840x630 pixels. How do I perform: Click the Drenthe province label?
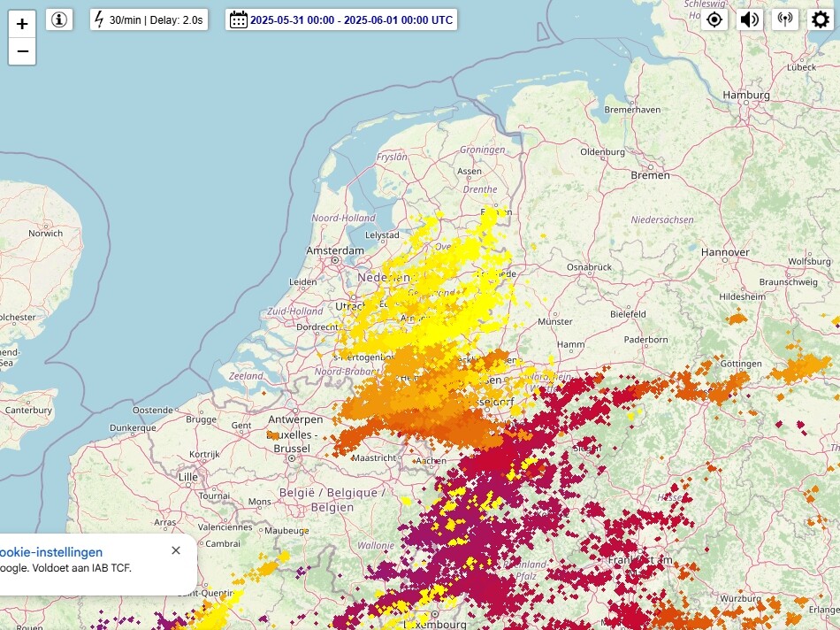click(x=480, y=190)
